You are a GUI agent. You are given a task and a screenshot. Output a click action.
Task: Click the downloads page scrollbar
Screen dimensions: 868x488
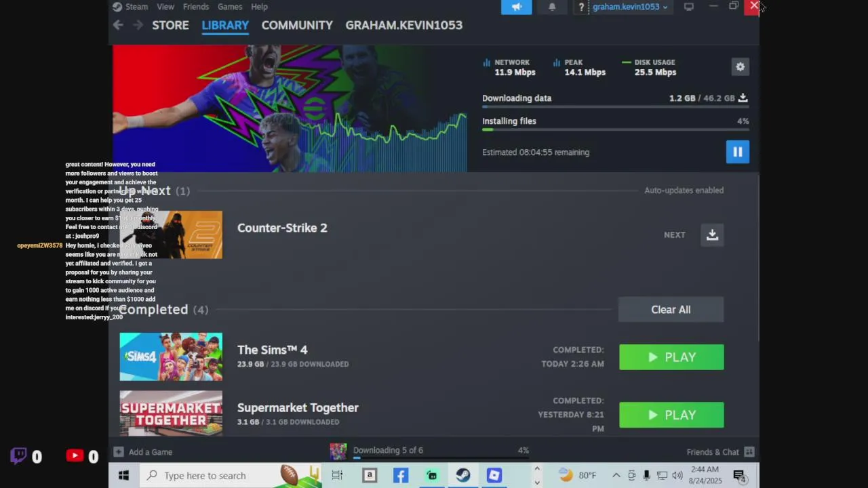[757, 258]
